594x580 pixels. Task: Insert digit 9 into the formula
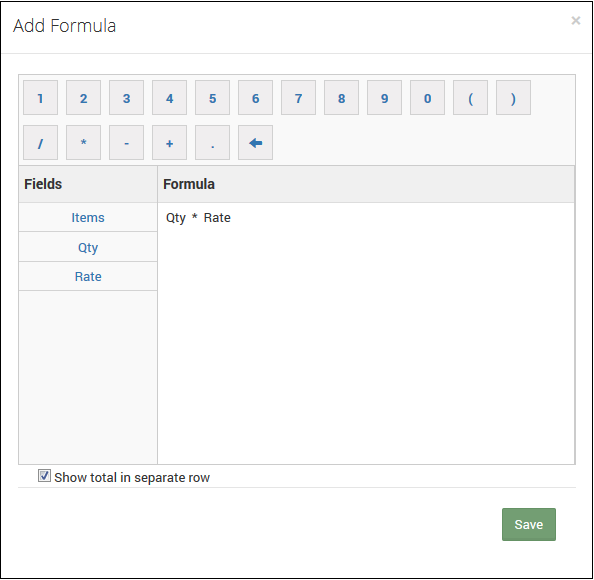point(385,98)
